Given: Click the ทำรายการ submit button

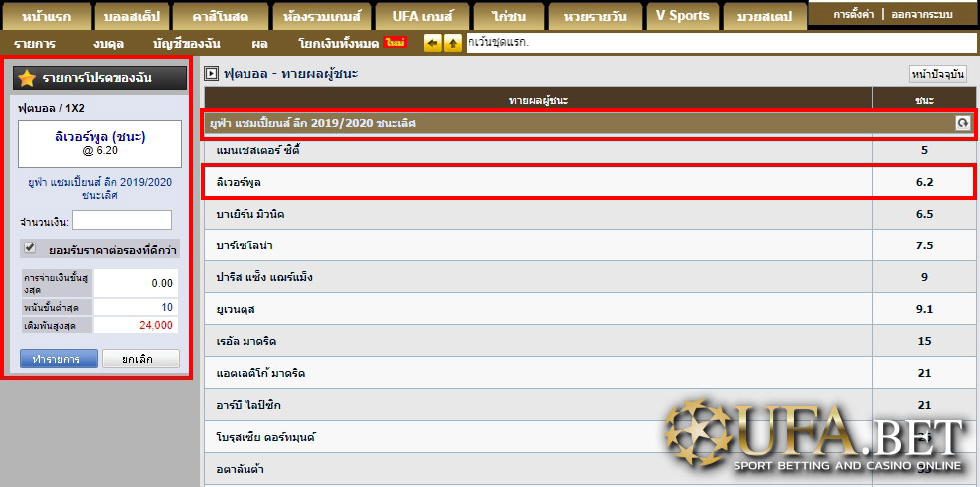Looking at the screenshot, I should 59,359.
